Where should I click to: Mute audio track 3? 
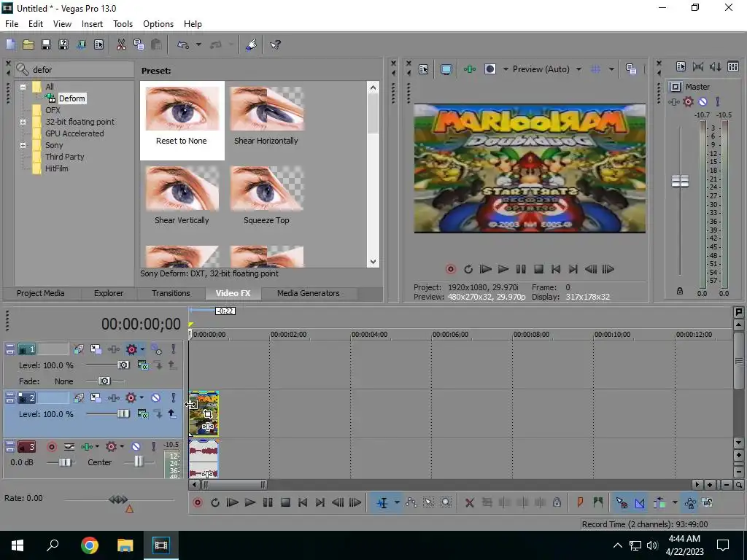[x=136, y=447]
